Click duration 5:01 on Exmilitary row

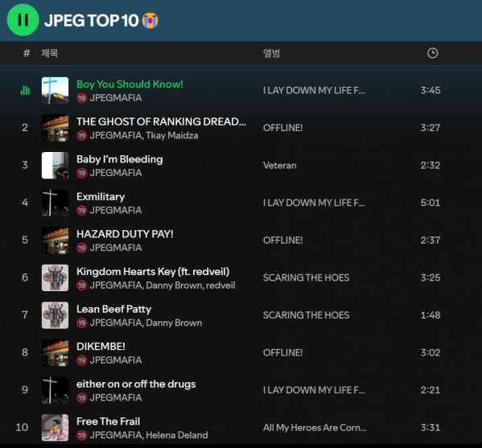[x=431, y=203]
